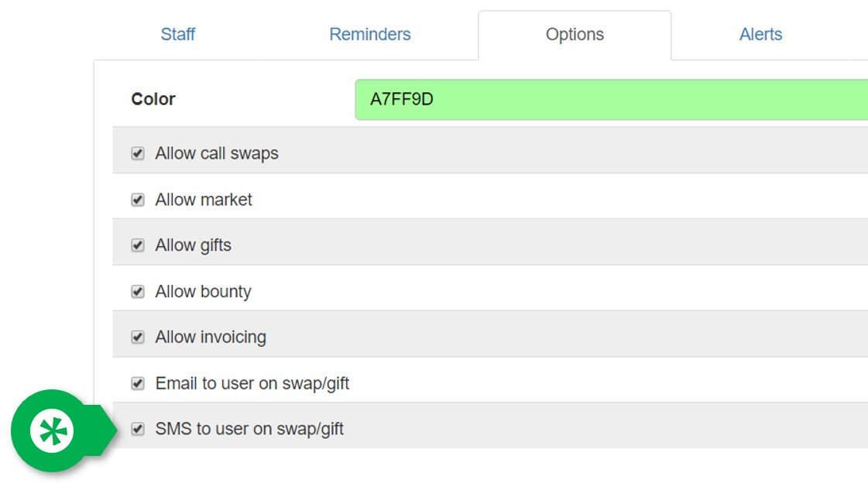Toggle the Allow bounty checkbox
Screen dimensions: 868x490
click(x=138, y=291)
